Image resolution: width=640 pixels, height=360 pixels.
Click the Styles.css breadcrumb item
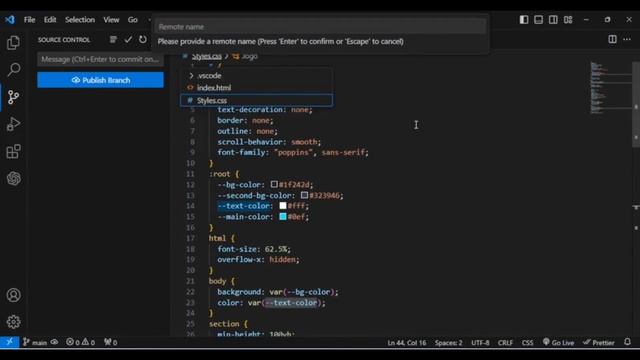point(207,56)
